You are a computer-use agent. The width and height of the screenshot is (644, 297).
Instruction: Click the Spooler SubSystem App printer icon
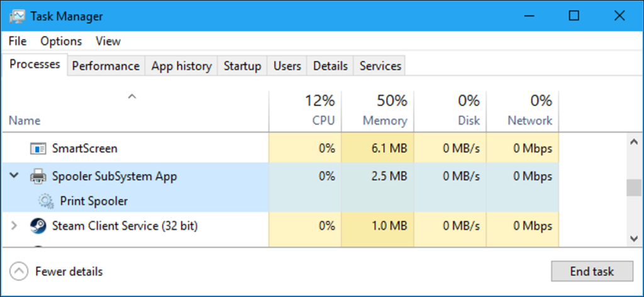[38, 177]
